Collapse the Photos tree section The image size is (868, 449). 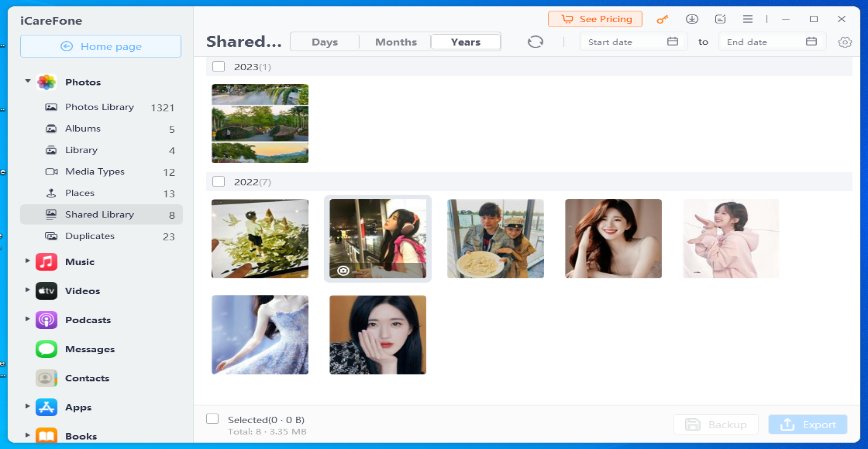click(28, 82)
